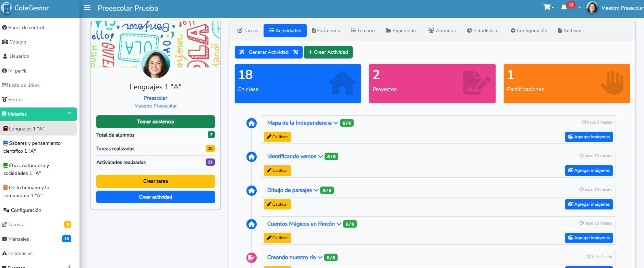644x268 pixels.
Task: Click the blue home icon beside Mapa de la Independencia
Action: tap(252, 123)
